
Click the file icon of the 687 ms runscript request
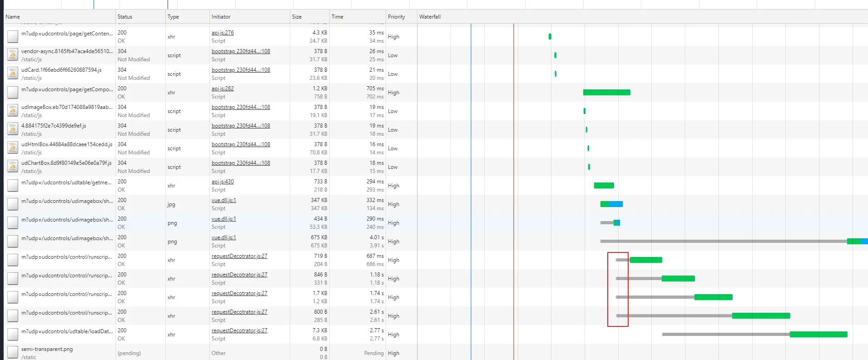[x=13, y=260]
